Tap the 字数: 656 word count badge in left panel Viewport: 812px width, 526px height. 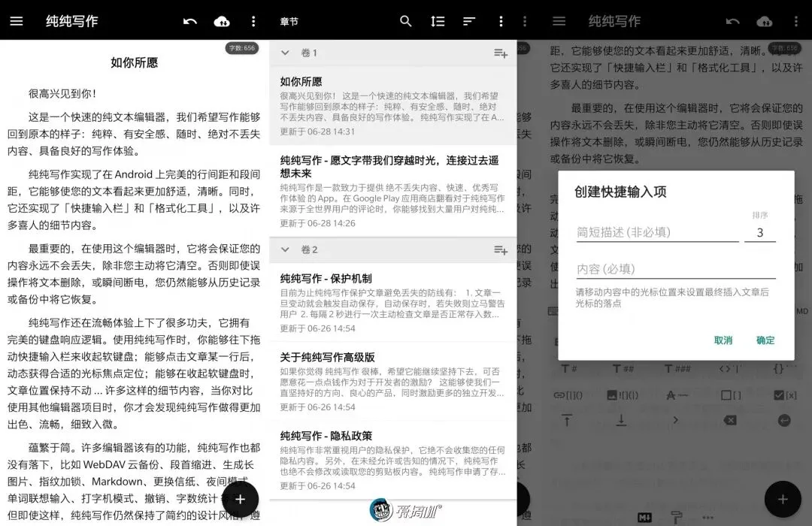point(242,48)
